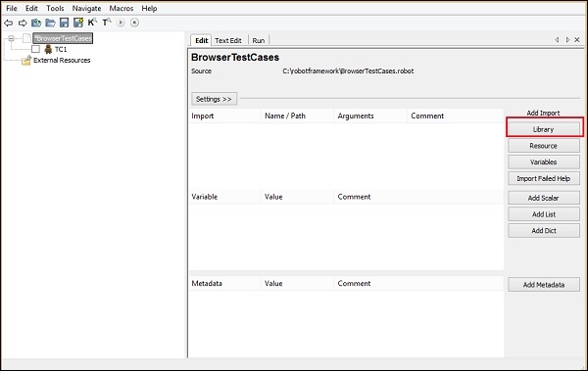The image size is (588, 371).
Task: Open Search Tests T icon
Action: pyautogui.click(x=107, y=23)
